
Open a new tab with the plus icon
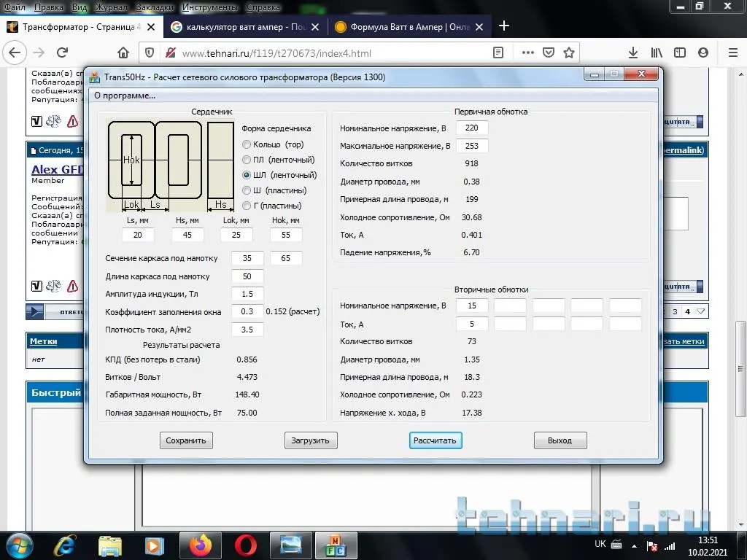504,26
